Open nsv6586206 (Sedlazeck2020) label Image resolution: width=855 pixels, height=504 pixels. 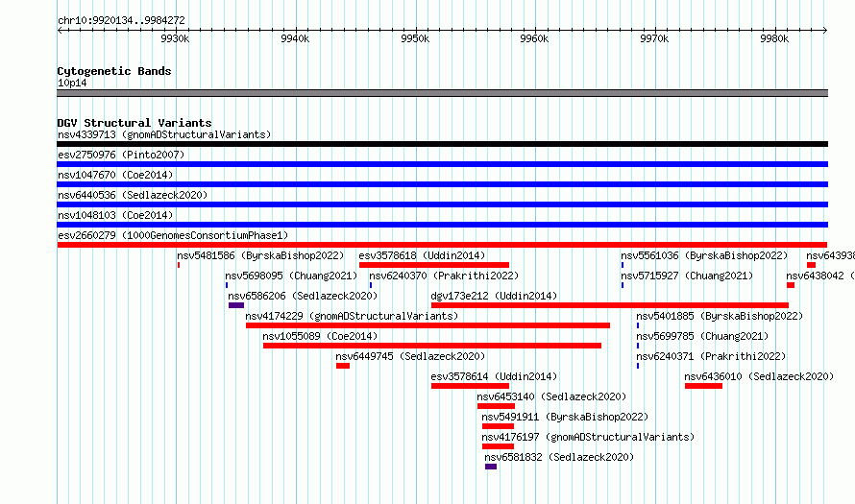[303, 296]
